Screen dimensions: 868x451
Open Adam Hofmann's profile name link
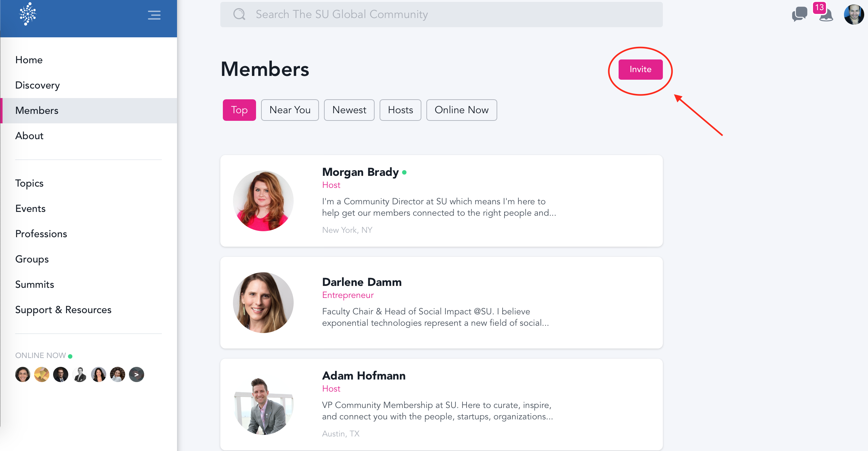point(364,375)
